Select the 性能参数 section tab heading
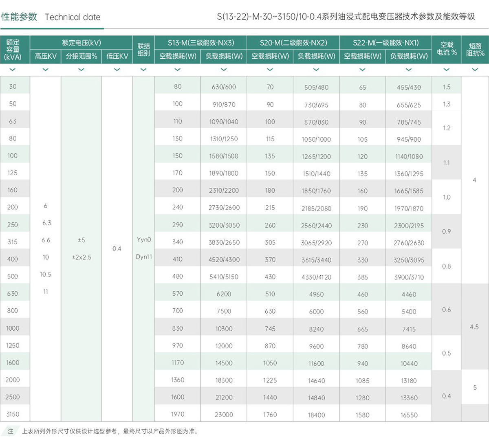This screenshot has height=448, width=489. (19, 17)
